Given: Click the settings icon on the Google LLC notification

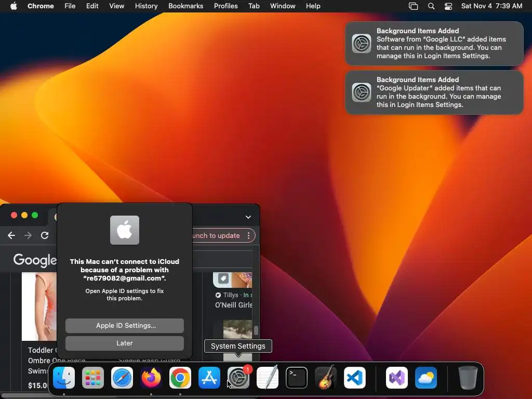Looking at the screenshot, I should (x=362, y=44).
